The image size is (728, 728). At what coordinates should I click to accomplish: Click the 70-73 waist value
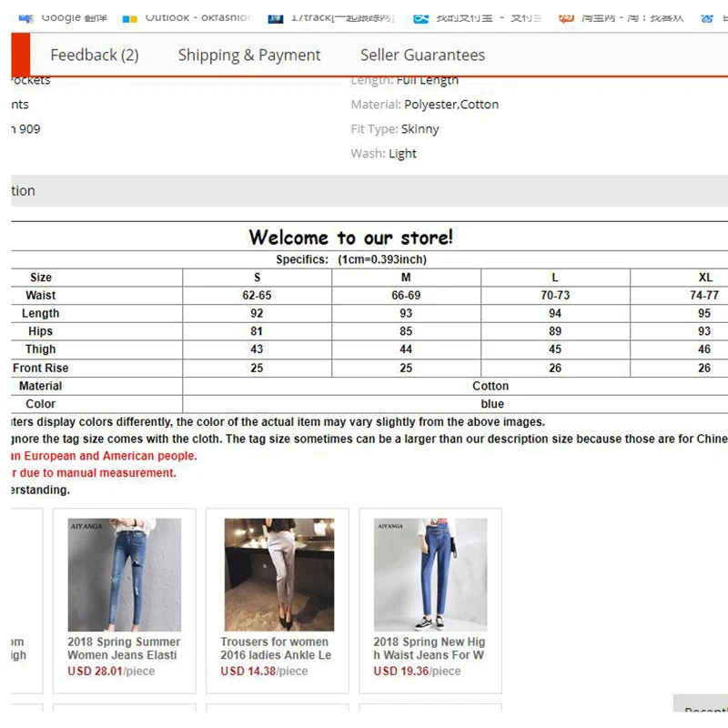pos(555,295)
